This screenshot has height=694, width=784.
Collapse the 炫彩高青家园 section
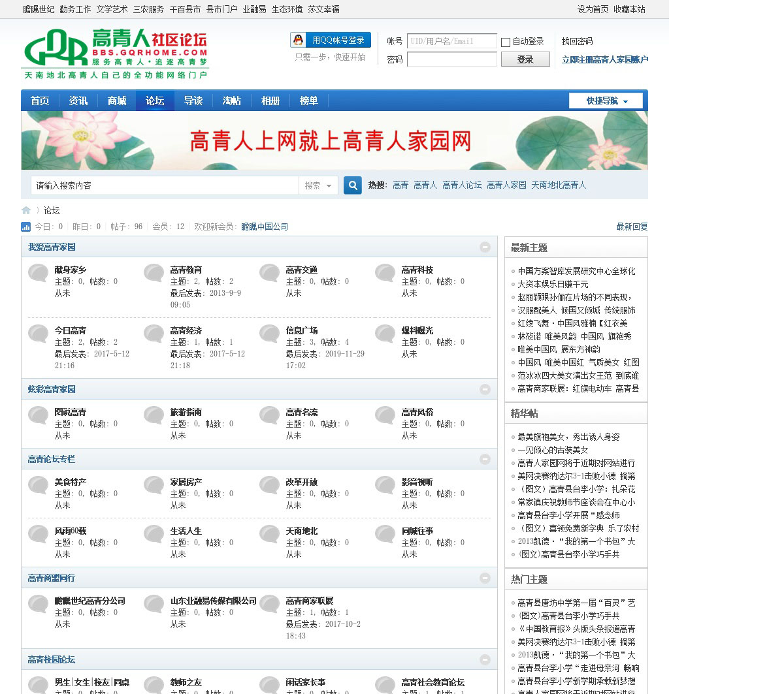click(x=485, y=389)
